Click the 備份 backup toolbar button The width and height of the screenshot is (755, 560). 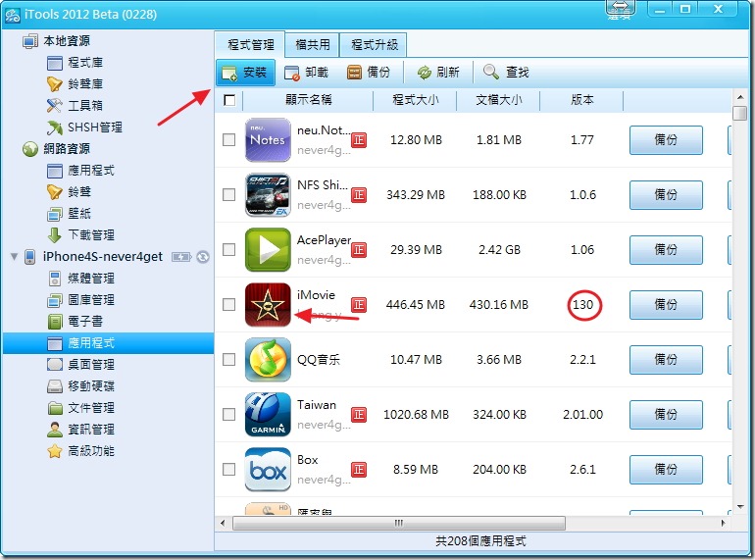click(x=369, y=73)
